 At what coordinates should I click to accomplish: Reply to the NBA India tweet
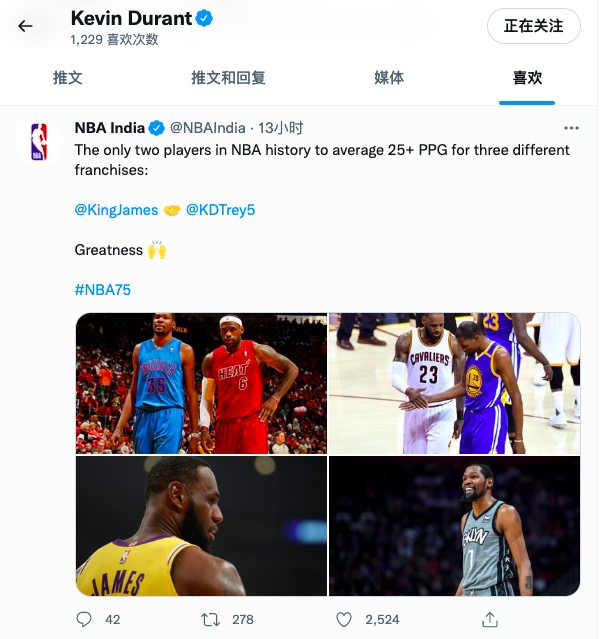84,619
